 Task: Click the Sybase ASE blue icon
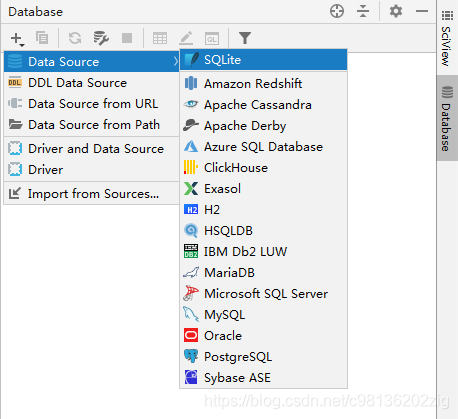point(191,377)
